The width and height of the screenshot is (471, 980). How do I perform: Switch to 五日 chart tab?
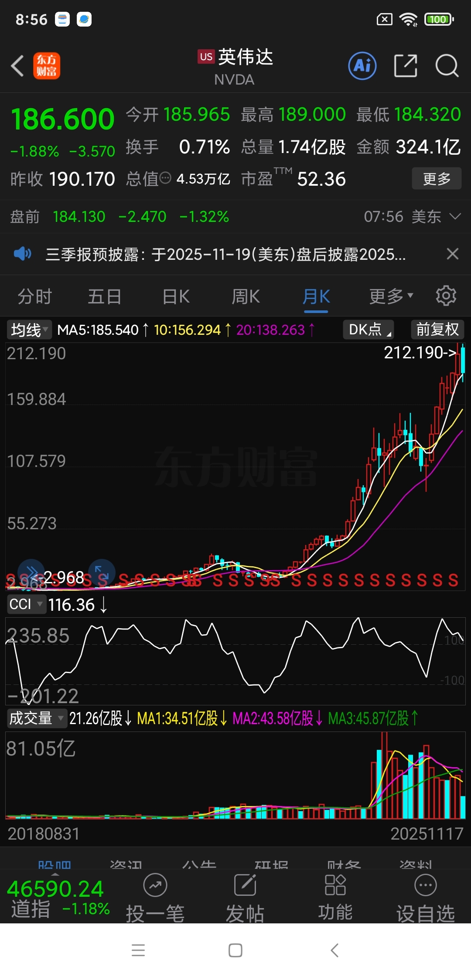click(x=105, y=296)
